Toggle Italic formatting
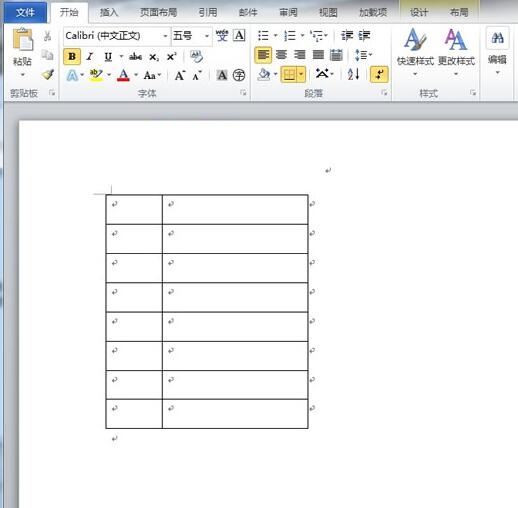 click(x=90, y=56)
